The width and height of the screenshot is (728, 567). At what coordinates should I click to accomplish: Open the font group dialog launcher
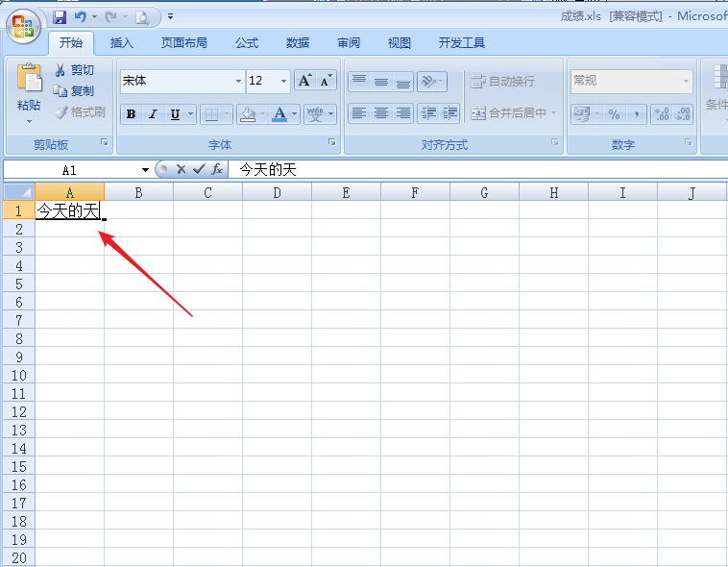[332, 142]
